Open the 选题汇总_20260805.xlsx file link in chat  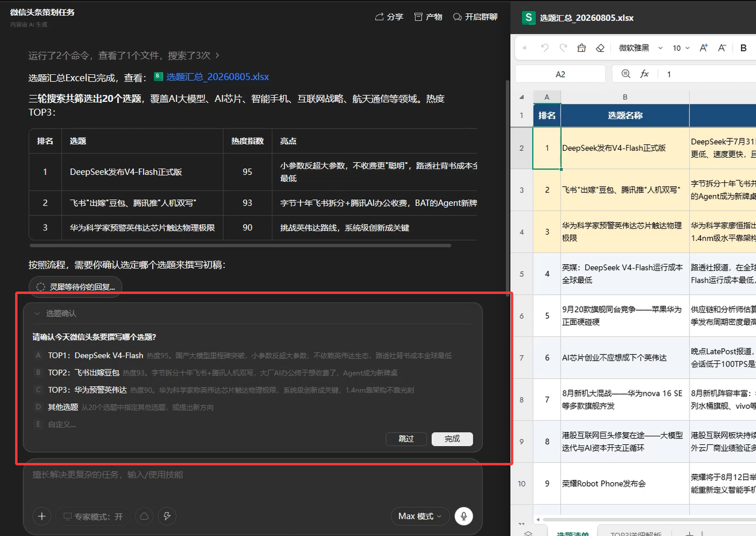pyautogui.click(x=217, y=77)
